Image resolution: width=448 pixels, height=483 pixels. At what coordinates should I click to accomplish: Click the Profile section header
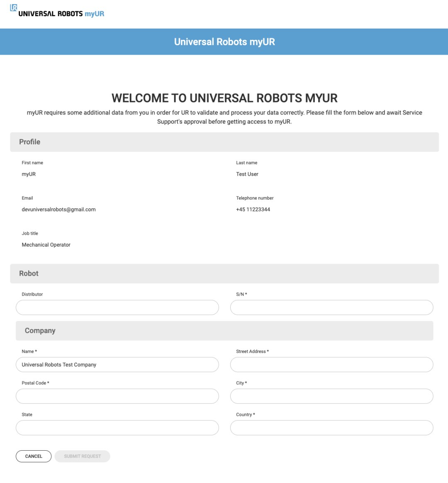(224, 142)
